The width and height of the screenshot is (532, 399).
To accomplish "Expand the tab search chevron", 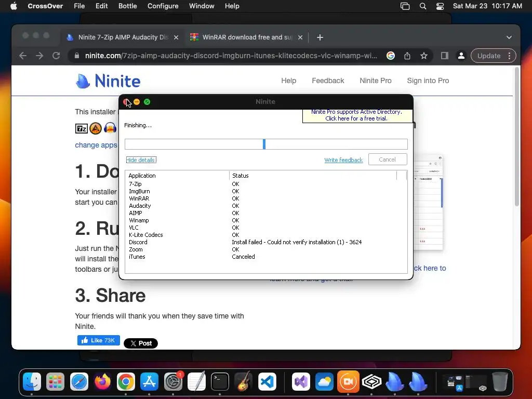I will click(509, 37).
